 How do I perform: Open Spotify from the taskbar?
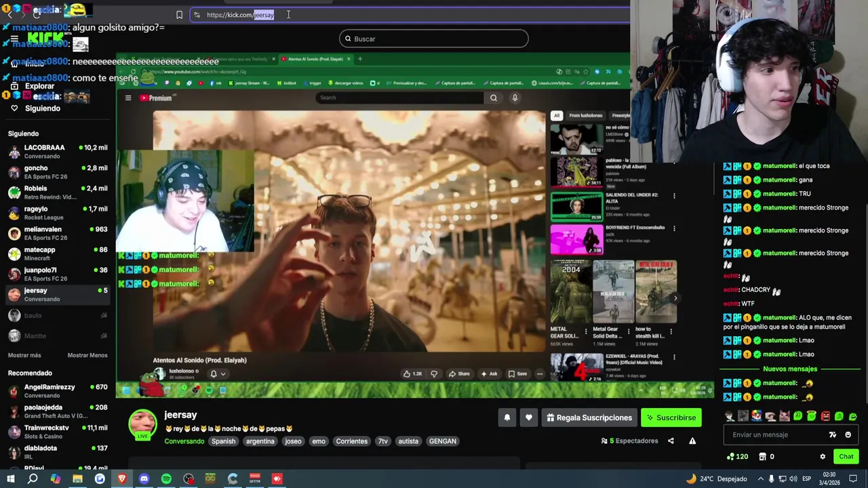coord(166,479)
